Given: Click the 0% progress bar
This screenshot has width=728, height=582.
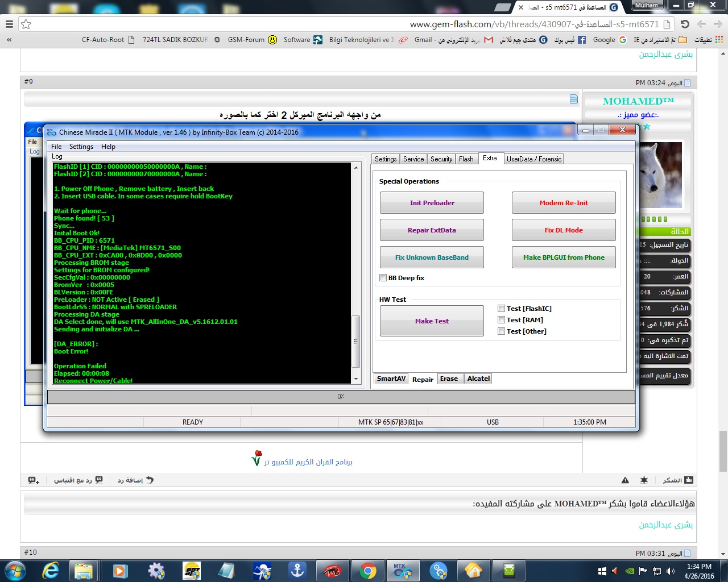Looking at the screenshot, I should point(341,397).
